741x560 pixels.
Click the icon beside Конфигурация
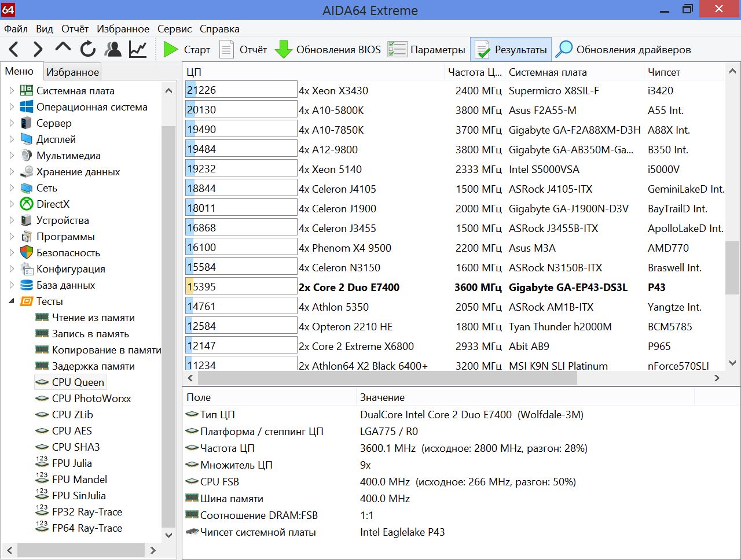click(x=27, y=269)
